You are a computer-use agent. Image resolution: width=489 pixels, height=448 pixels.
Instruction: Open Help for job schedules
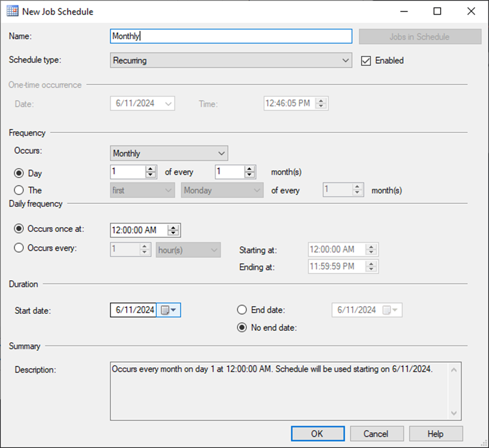click(x=435, y=434)
